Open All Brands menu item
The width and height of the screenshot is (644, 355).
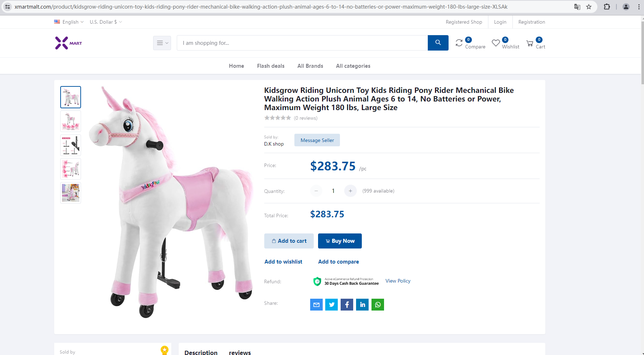point(310,66)
